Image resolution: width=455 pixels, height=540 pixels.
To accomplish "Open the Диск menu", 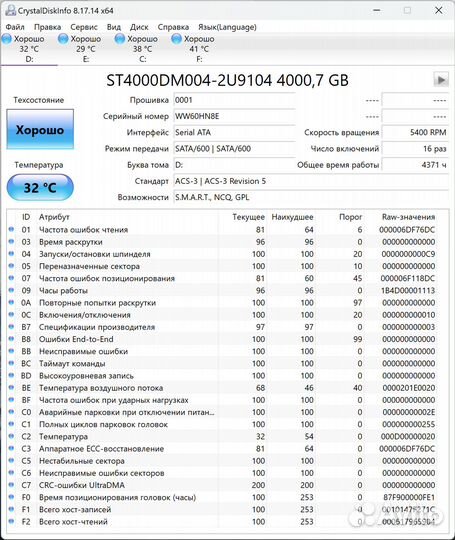I will click(x=139, y=27).
